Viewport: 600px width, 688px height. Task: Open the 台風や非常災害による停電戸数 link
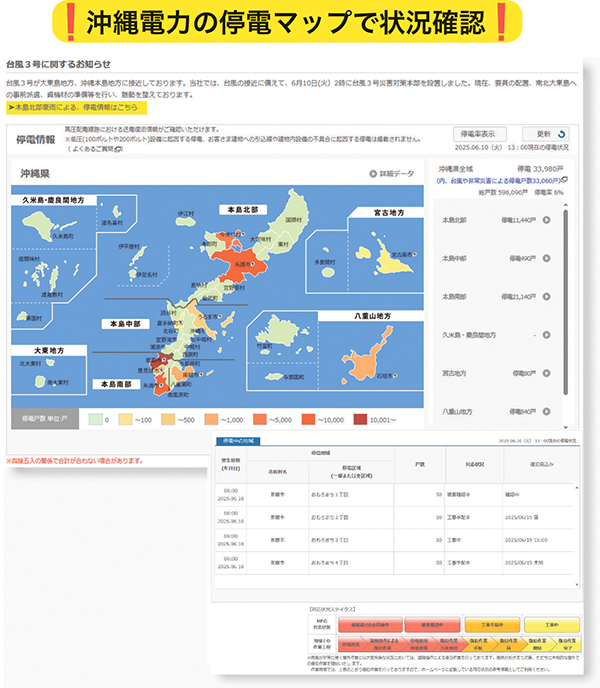point(499,180)
